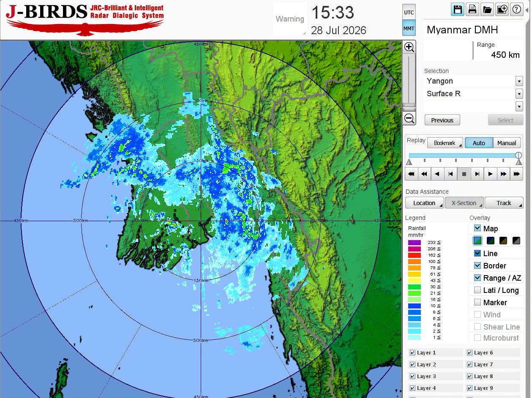Click the replay start triangle marker
This screenshot has width=532, height=398.
tap(409, 162)
